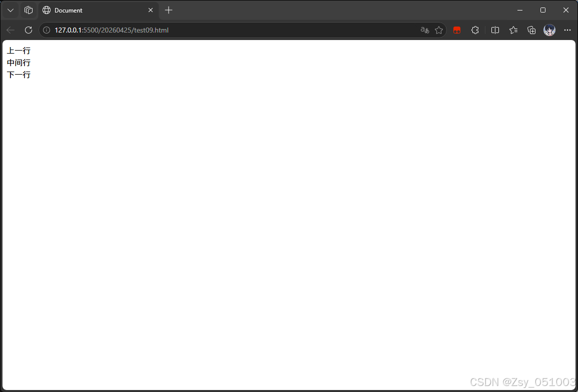The height and width of the screenshot is (392, 578).
Task: Go back with the back arrow
Action: (11, 30)
